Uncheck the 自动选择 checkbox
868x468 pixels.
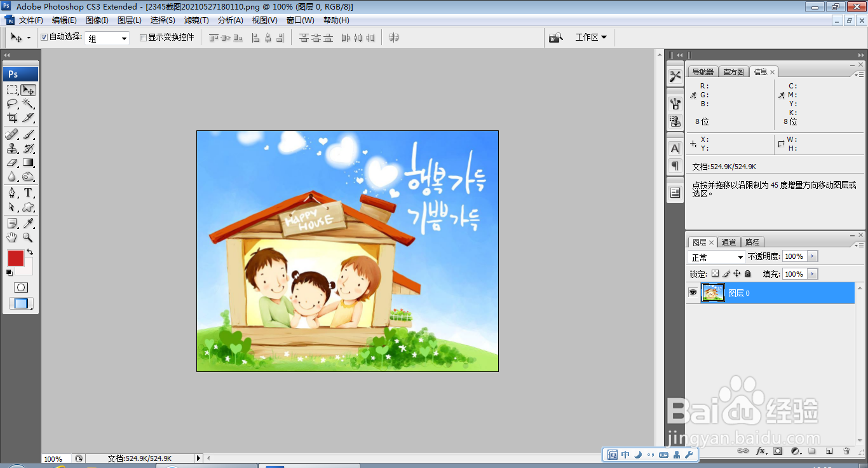click(x=44, y=38)
